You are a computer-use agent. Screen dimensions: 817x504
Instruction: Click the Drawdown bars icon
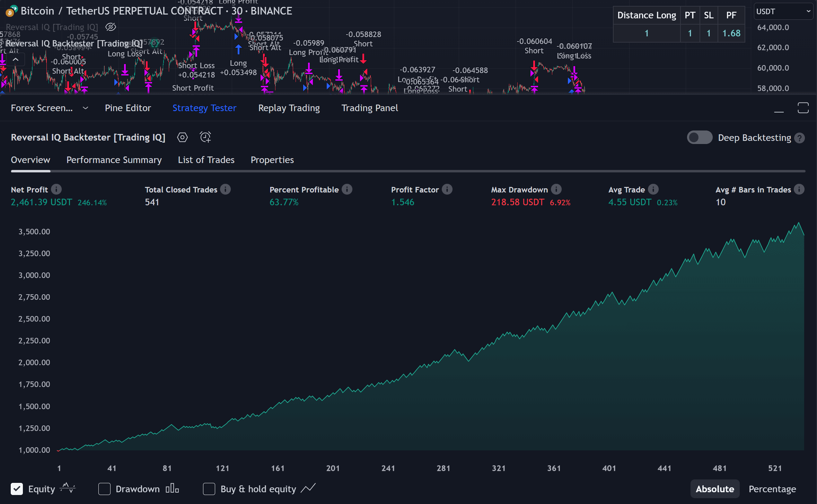172,489
